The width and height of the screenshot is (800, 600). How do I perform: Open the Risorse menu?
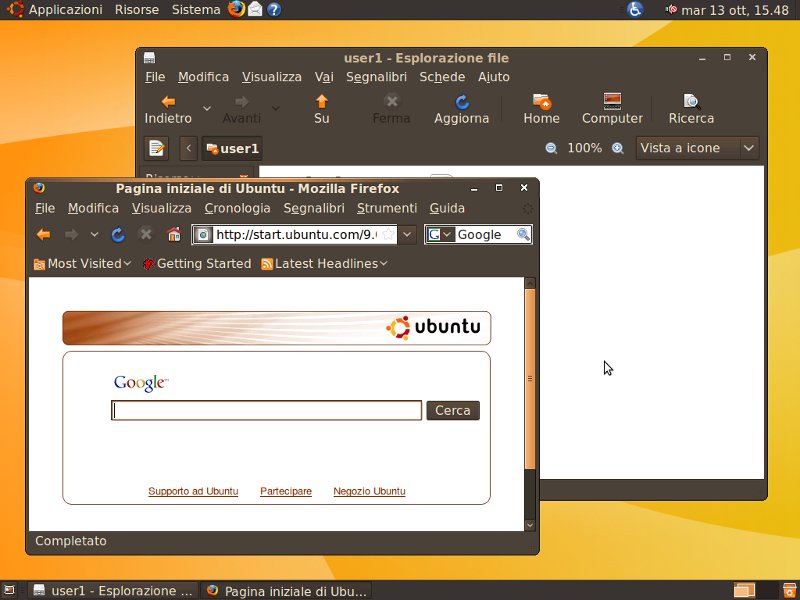pyautogui.click(x=137, y=10)
